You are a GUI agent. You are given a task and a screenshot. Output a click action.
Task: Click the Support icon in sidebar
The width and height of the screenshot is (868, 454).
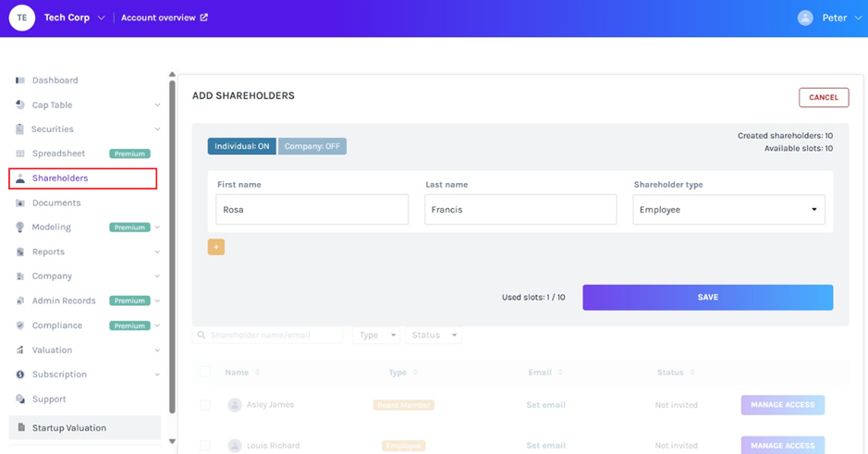pos(20,399)
